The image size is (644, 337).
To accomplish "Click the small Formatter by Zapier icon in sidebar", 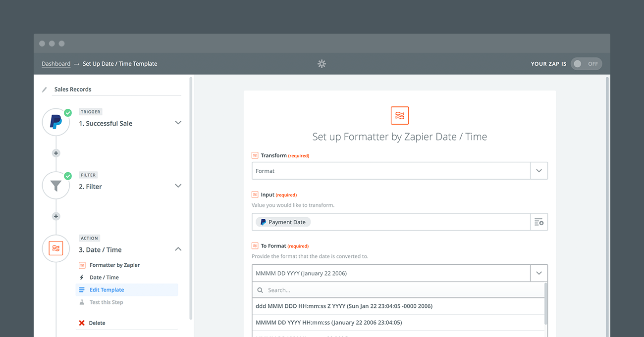I will click(82, 265).
